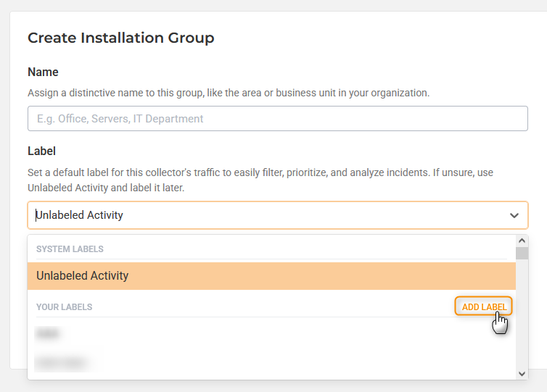This screenshot has width=547, height=392.
Task: Focus the Name input field
Action: pos(277,119)
